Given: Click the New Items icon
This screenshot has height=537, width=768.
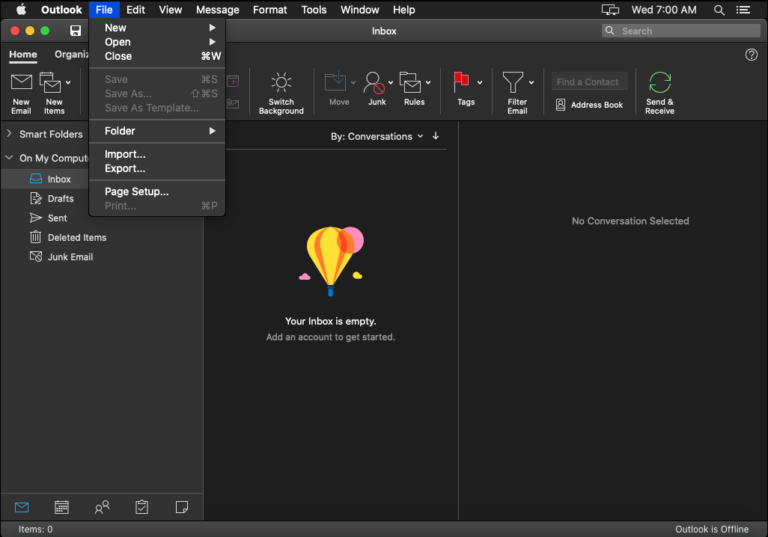Looking at the screenshot, I should click(50, 82).
